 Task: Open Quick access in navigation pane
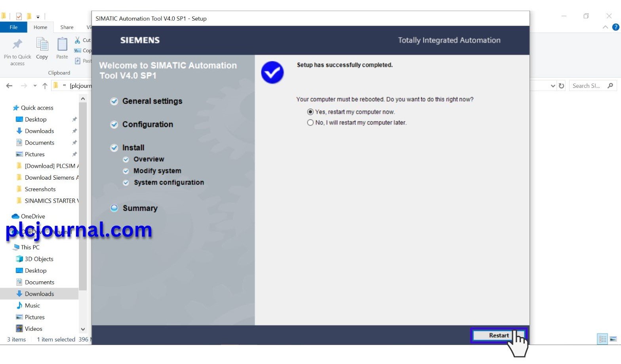33,108
